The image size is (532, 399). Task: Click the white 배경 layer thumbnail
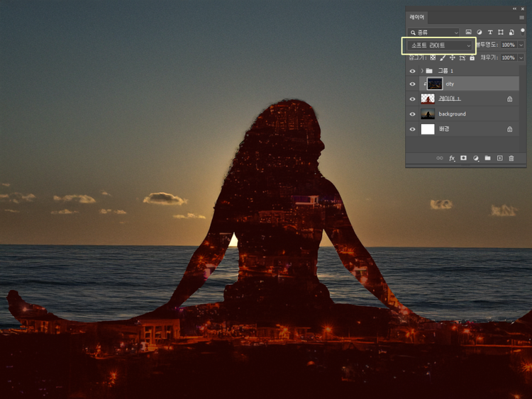coord(428,129)
